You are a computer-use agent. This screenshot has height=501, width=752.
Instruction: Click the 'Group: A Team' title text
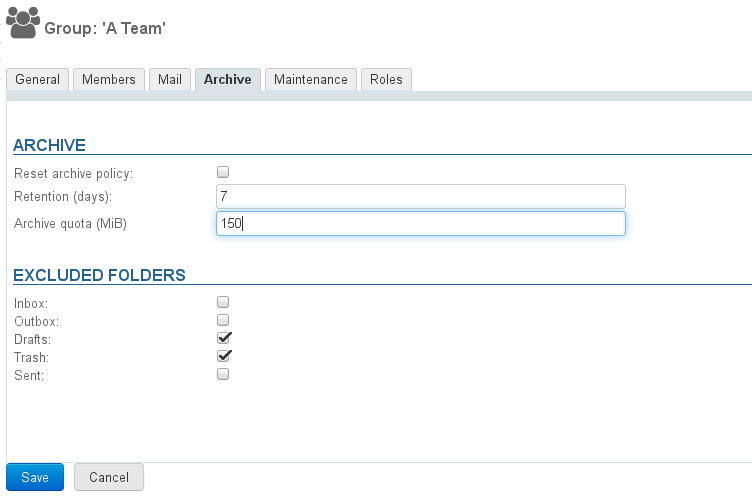tap(105, 28)
